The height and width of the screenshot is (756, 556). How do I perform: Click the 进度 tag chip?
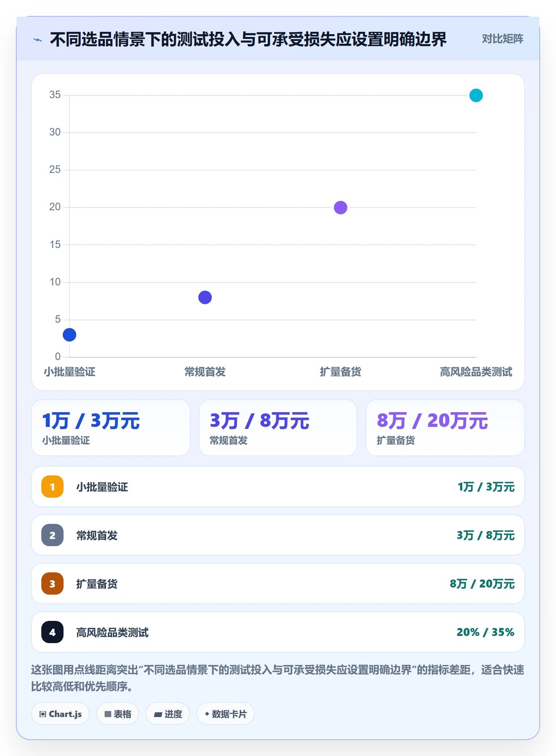click(168, 714)
